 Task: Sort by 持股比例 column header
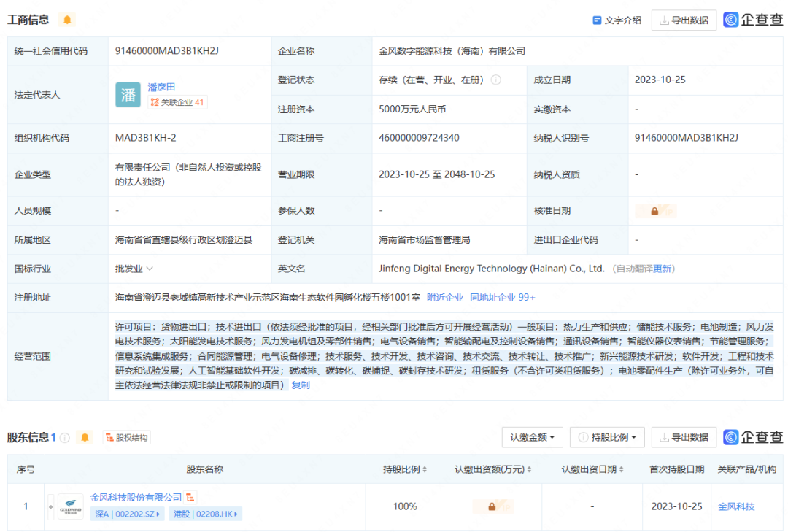pyautogui.click(x=405, y=469)
